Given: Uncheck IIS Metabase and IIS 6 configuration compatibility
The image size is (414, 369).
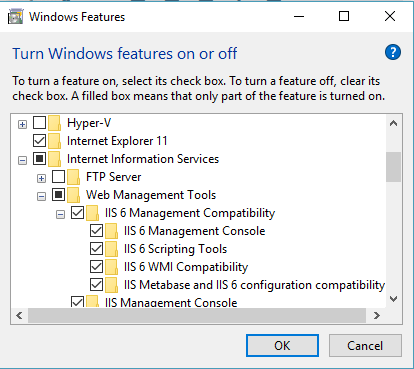Looking at the screenshot, I should [x=96, y=285].
